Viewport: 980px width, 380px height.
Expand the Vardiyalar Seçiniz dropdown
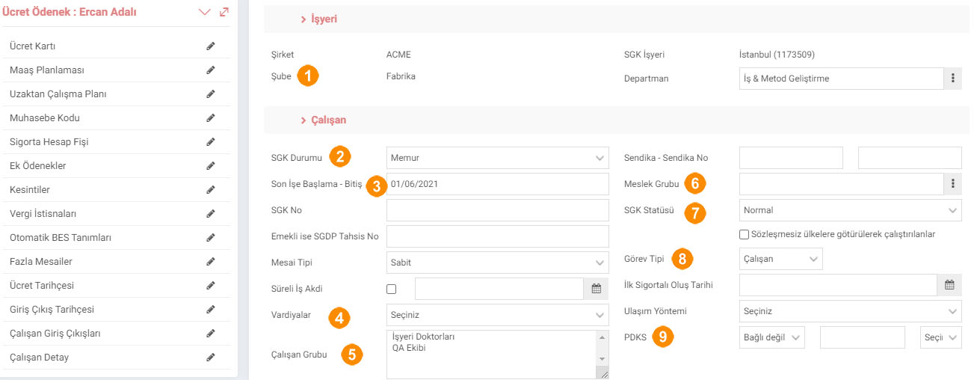(497, 315)
